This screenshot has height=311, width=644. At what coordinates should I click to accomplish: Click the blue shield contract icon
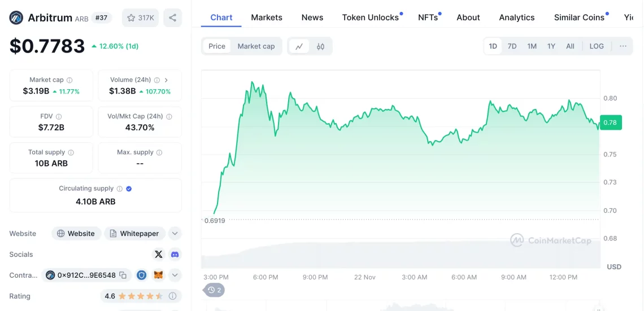click(x=142, y=275)
